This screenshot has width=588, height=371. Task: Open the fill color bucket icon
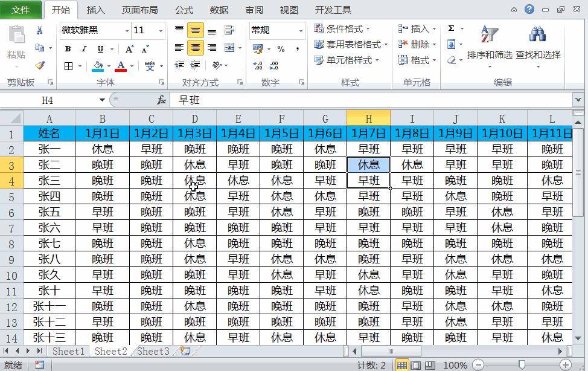pos(98,62)
